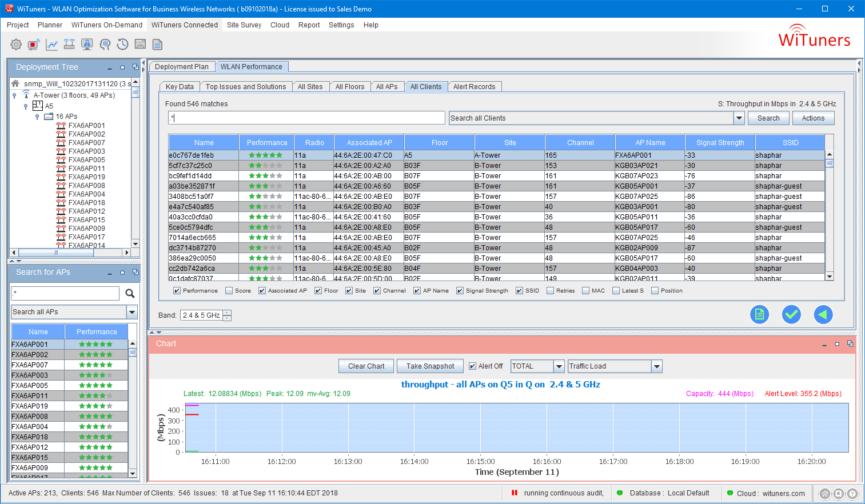Sort clients by Channel column header
The height and width of the screenshot is (504, 865).
tap(580, 143)
